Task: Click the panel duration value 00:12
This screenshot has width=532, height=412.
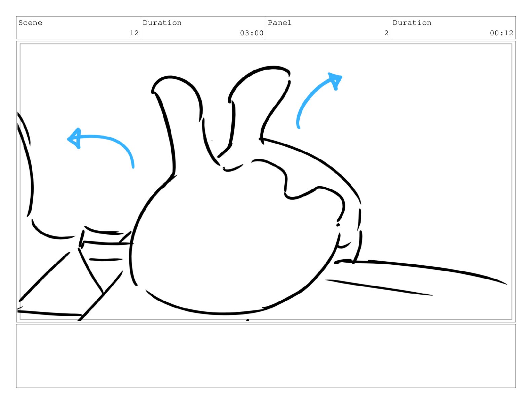Action: tap(501, 33)
